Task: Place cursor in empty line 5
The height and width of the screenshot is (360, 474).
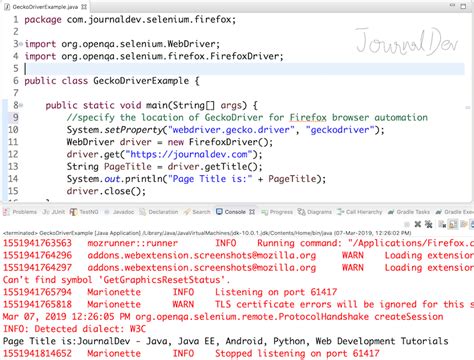Action: coord(244,69)
